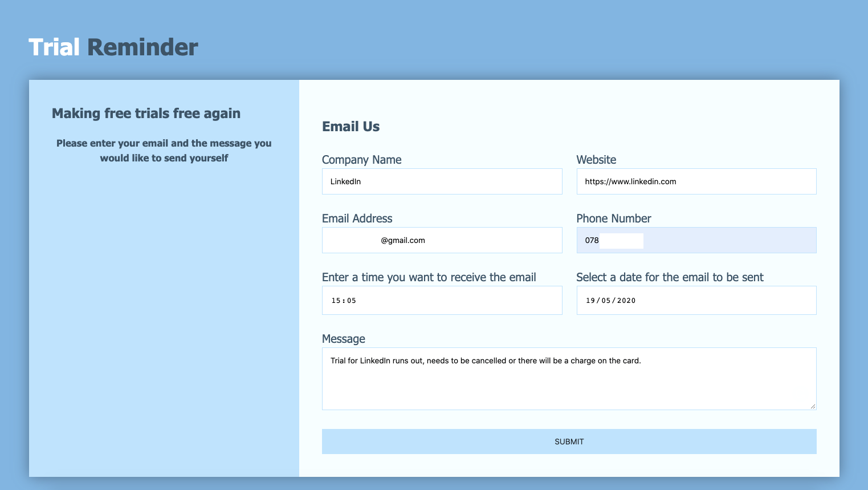This screenshot has width=868, height=490.
Task: Click the Trial Reminder page heading
Action: (x=113, y=47)
